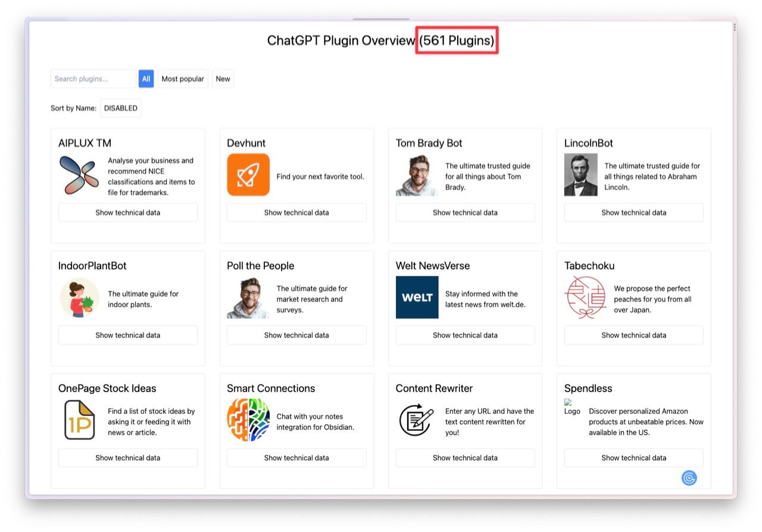Click the Poll the People avatar image
762x532 pixels.
pyautogui.click(x=248, y=298)
